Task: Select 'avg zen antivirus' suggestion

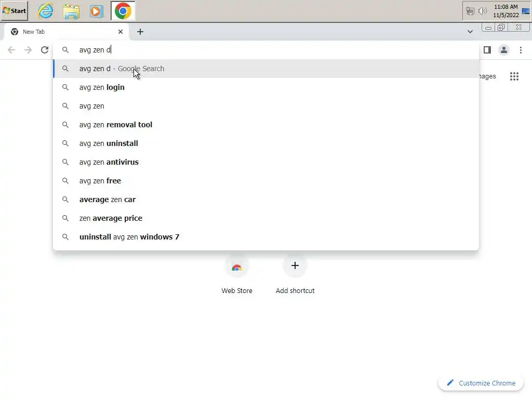Action: click(x=266, y=162)
